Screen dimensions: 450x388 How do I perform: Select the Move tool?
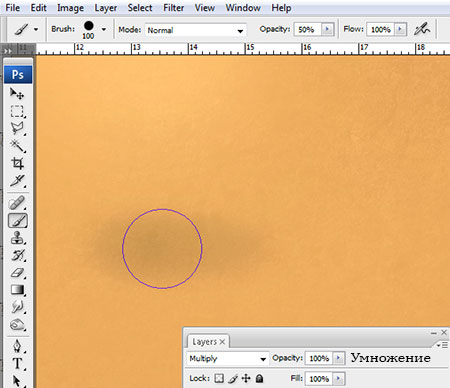click(x=17, y=94)
